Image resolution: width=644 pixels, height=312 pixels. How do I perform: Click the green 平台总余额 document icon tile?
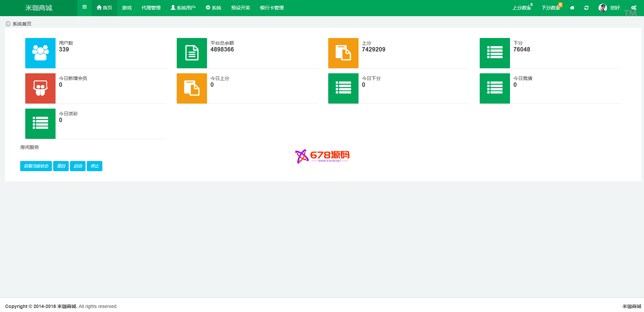pyautogui.click(x=192, y=53)
